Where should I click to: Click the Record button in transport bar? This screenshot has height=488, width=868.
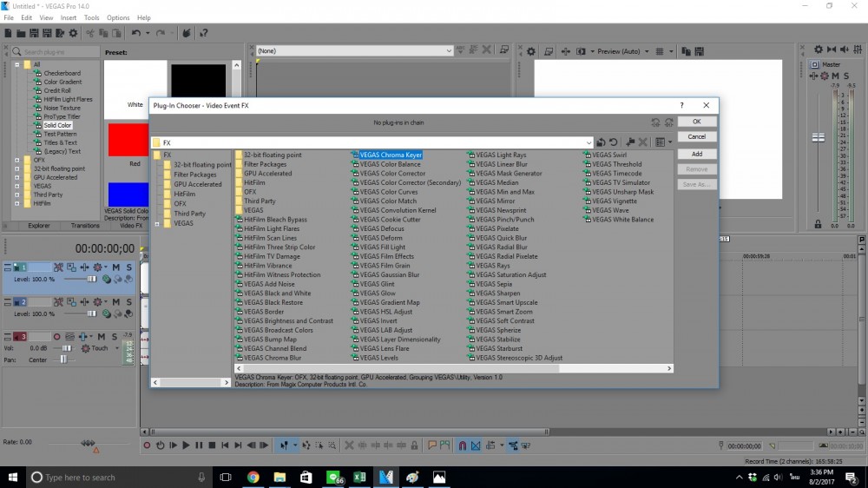(x=147, y=445)
